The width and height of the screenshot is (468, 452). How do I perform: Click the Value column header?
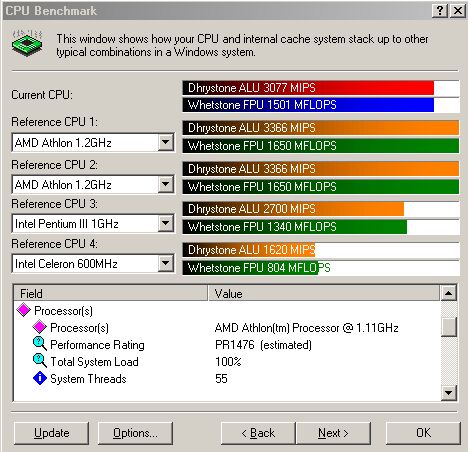click(x=324, y=293)
